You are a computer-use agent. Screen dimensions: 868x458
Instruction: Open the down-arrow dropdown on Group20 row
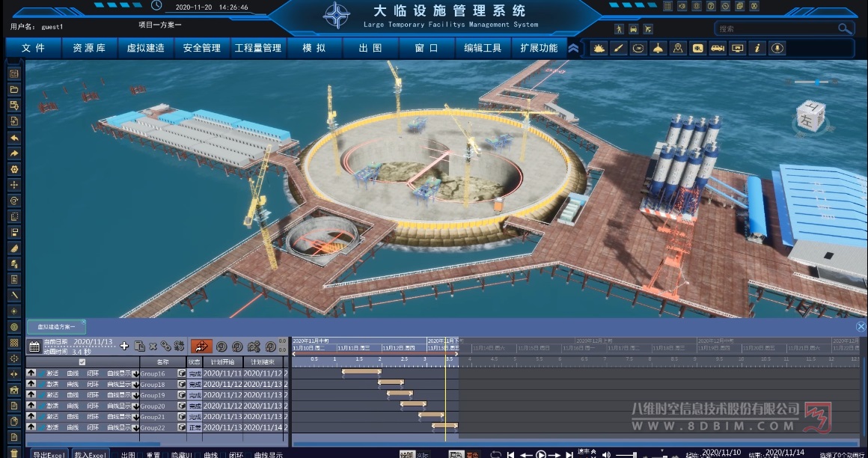135,406
